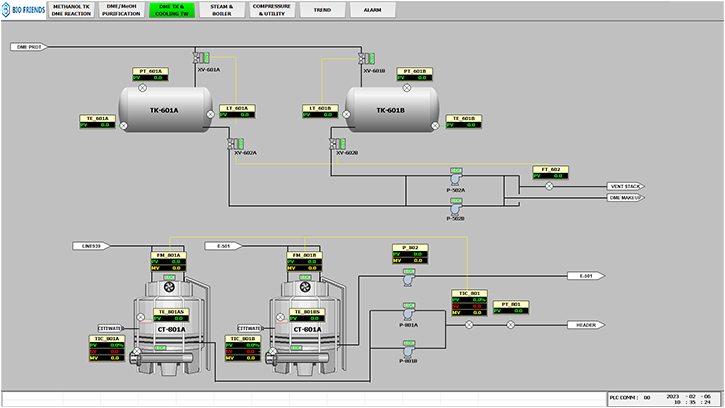
Task: Click the DME MAKEUP arrow label
Action: pyautogui.click(x=626, y=198)
